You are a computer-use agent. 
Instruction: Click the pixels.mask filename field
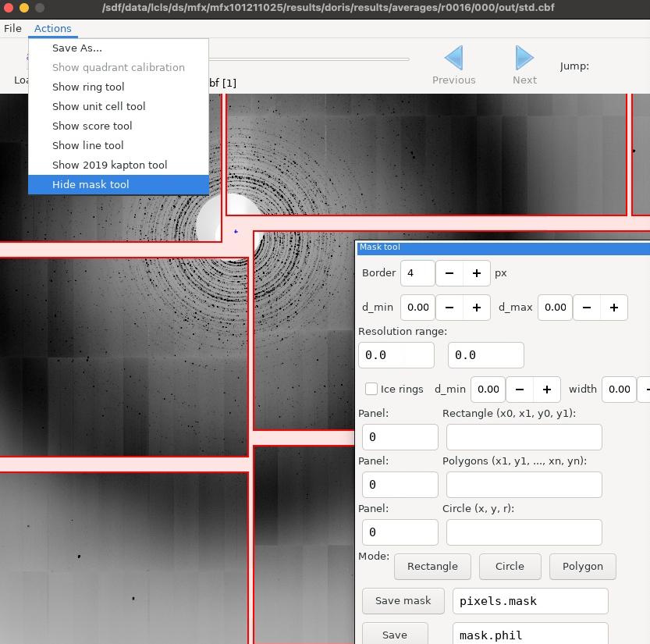click(530, 601)
